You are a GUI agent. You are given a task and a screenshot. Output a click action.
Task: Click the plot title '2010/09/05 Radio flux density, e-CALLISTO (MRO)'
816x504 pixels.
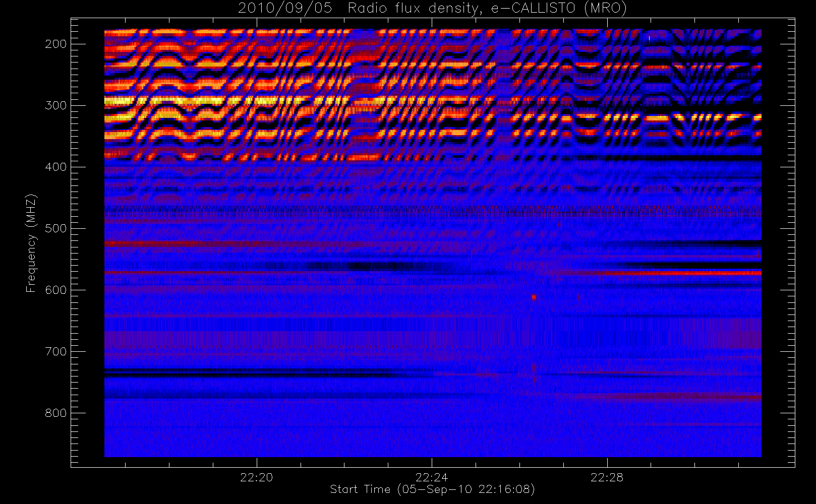[x=432, y=9]
